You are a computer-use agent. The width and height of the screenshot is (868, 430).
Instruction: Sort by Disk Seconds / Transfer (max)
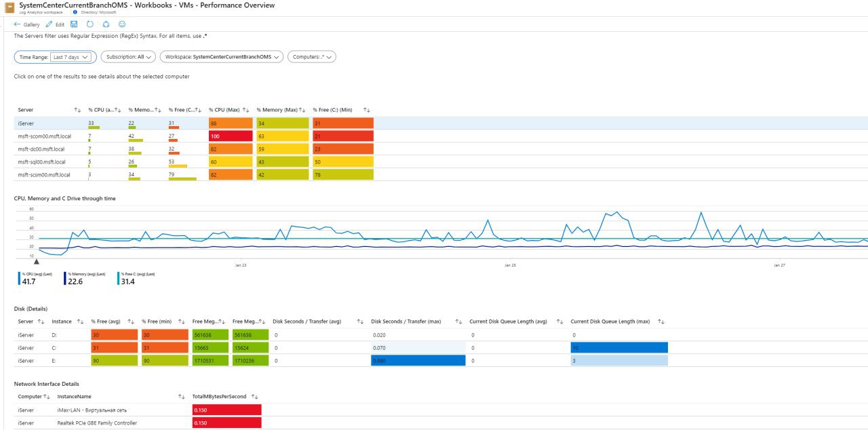tap(459, 321)
